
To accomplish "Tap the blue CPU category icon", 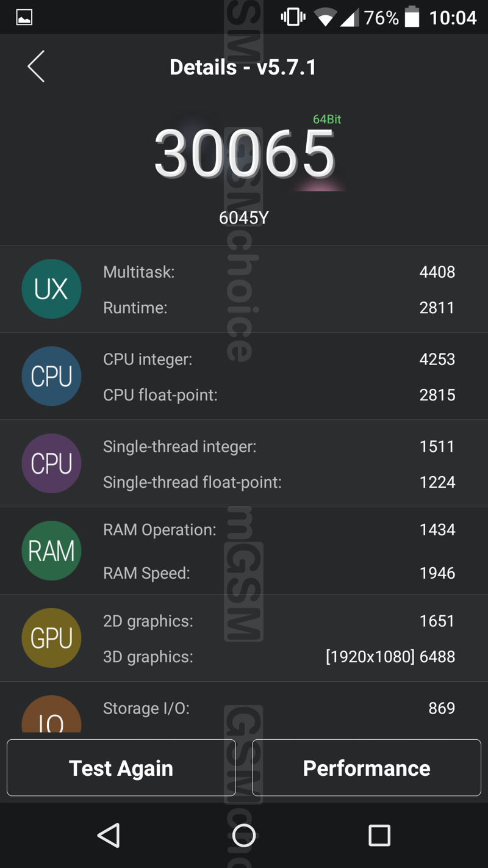I will pos(51,376).
